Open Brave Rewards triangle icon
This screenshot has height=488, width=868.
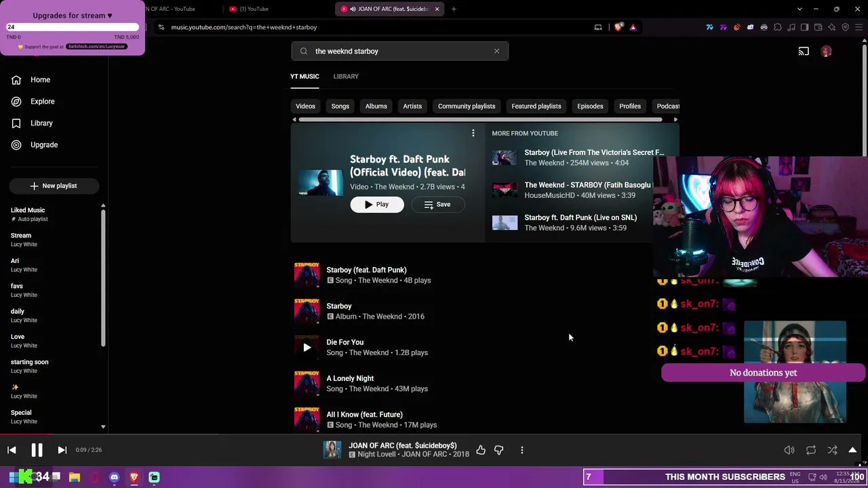pos(633,27)
